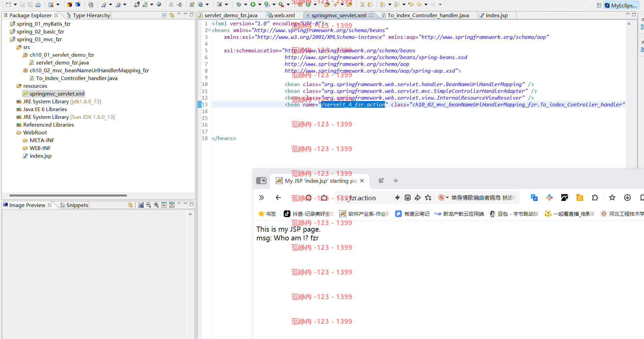Zoom in in Image Preview panel

pos(156,205)
